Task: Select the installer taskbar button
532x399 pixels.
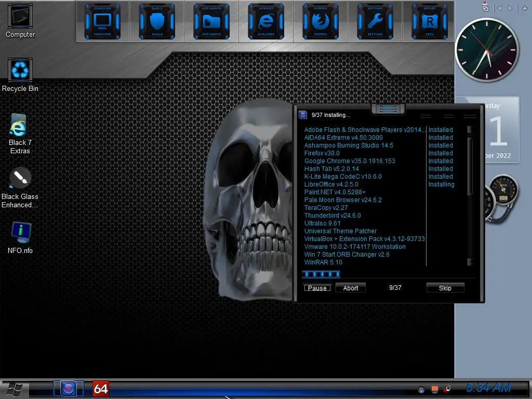Action: [69, 389]
